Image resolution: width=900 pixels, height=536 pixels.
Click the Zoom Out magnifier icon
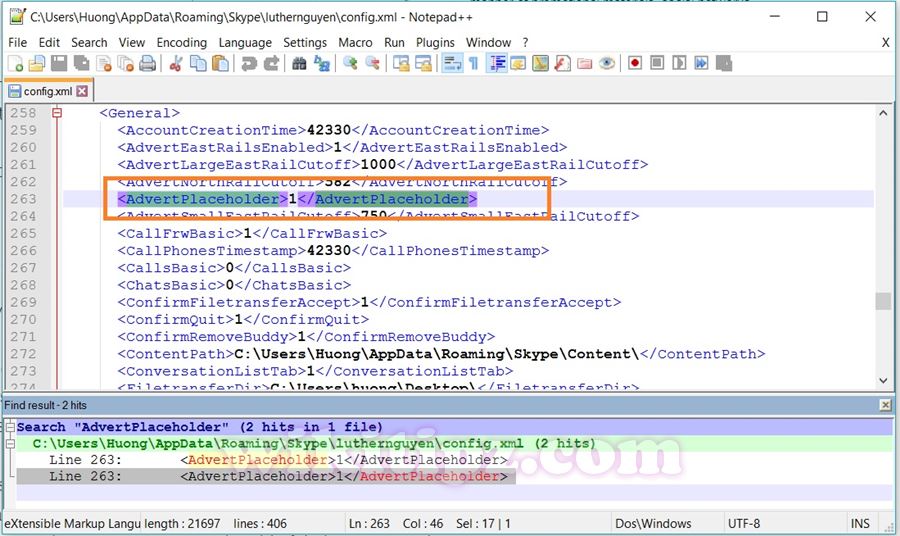[x=372, y=63]
